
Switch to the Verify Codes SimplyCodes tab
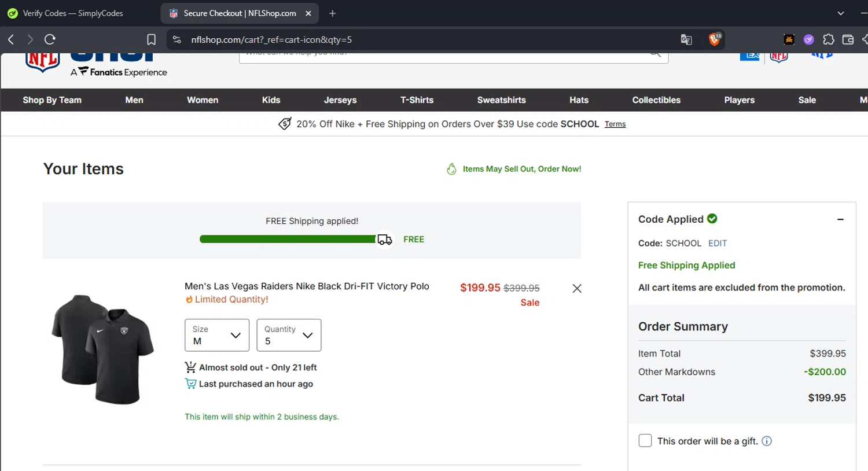[73, 13]
